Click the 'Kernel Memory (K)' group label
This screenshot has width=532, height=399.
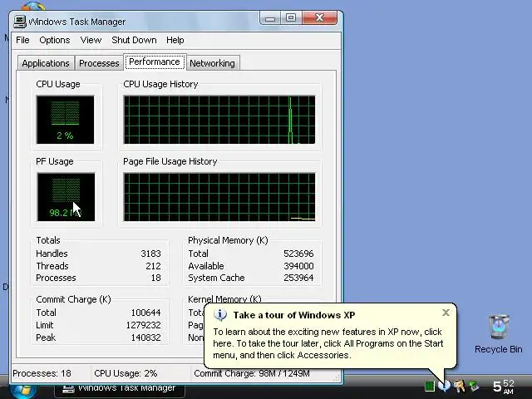pyautogui.click(x=224, y=299)
